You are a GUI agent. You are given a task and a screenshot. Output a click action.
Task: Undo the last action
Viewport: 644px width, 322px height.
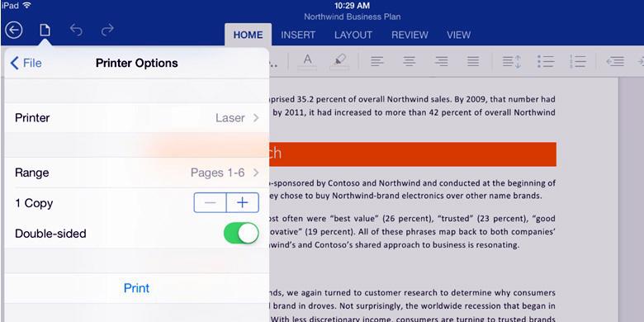coord(76,30)
